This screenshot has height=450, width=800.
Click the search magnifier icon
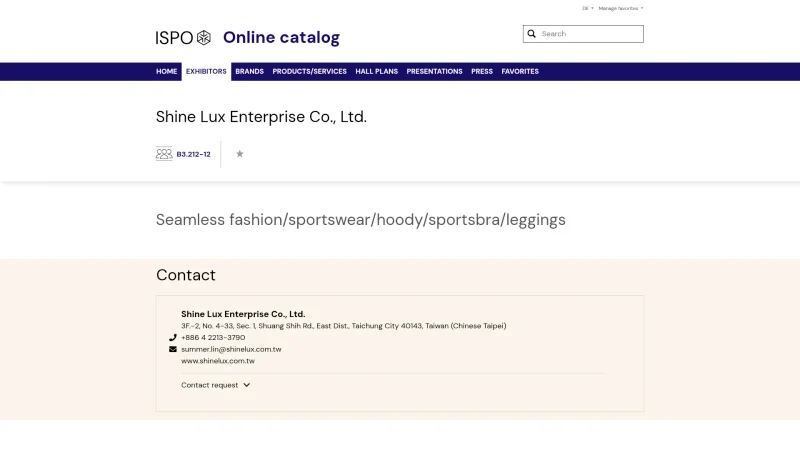point(531,34)
